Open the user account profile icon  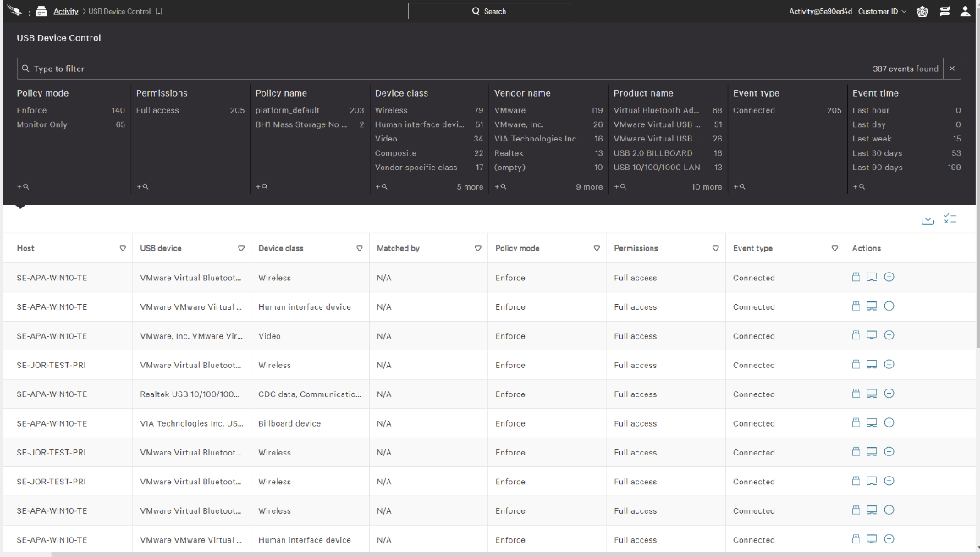click(x=965, y=12)
